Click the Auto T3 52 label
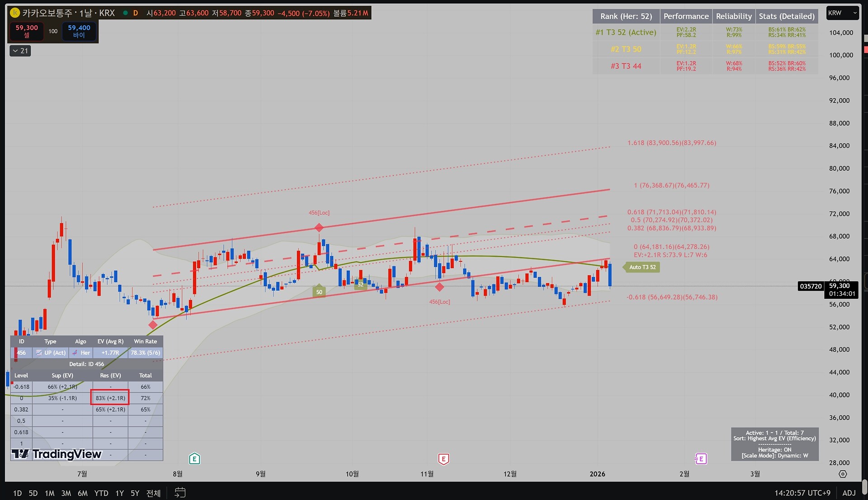This screenshot has height=500, width=868. click(642, 267)
